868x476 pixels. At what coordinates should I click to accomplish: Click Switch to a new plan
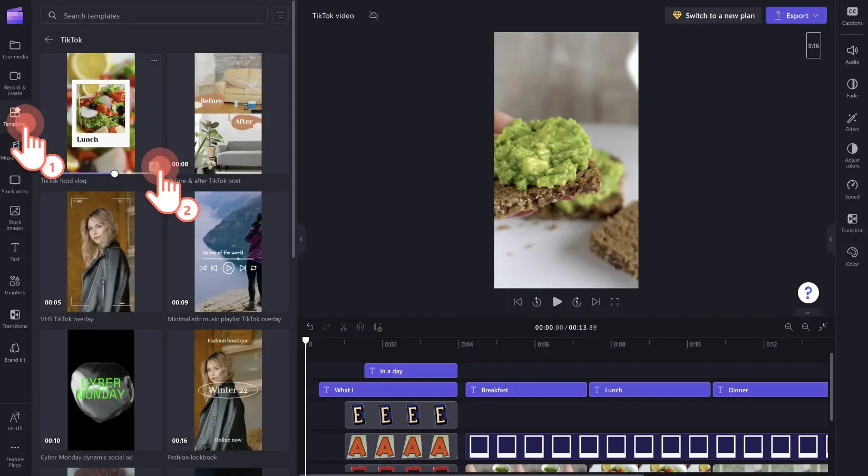(713, 15)
